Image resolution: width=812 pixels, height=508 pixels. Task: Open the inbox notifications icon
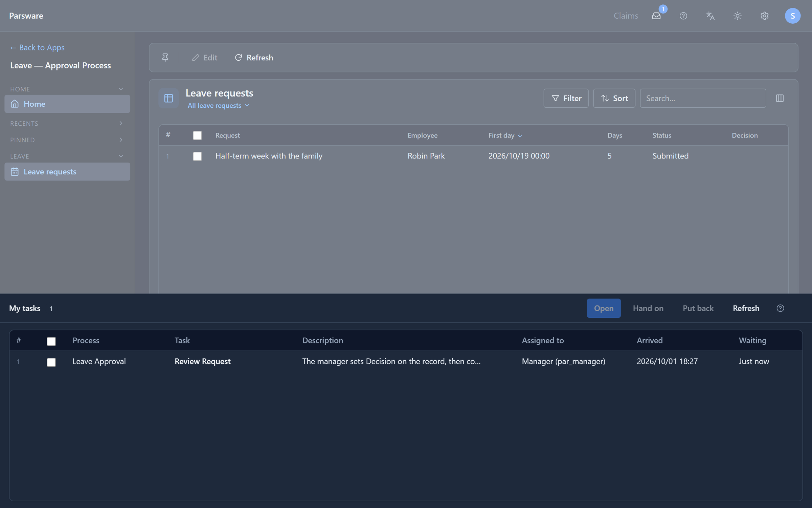click(x=656, y=16)
